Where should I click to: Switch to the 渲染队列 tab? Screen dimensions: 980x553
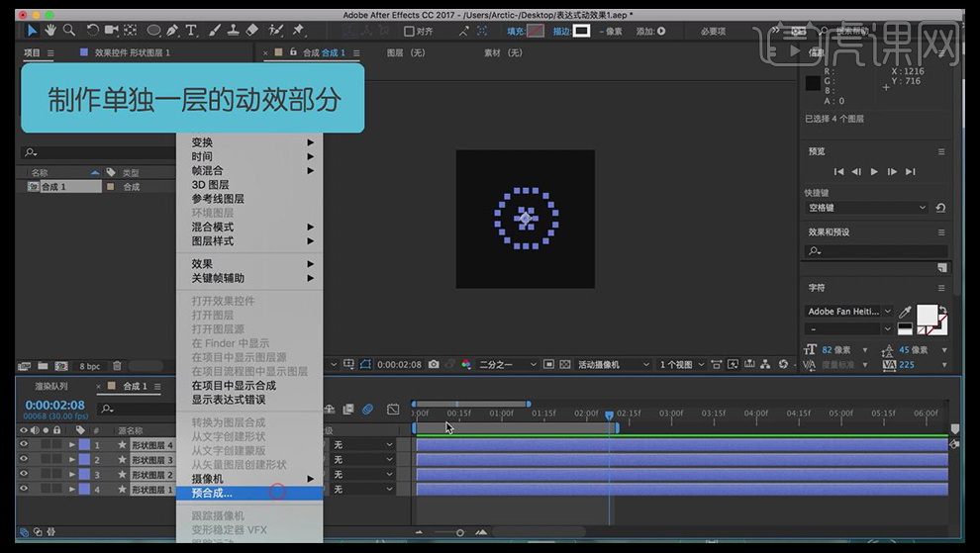coord(51,387)
